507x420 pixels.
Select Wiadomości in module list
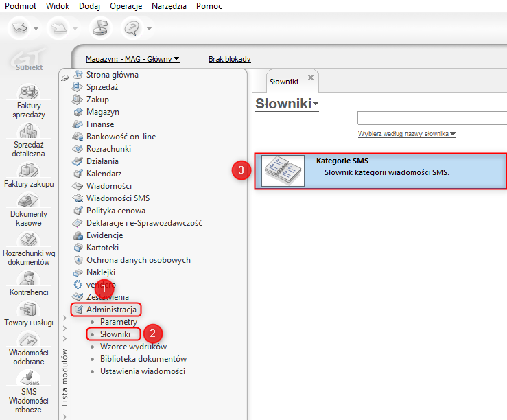coord(109,186)
